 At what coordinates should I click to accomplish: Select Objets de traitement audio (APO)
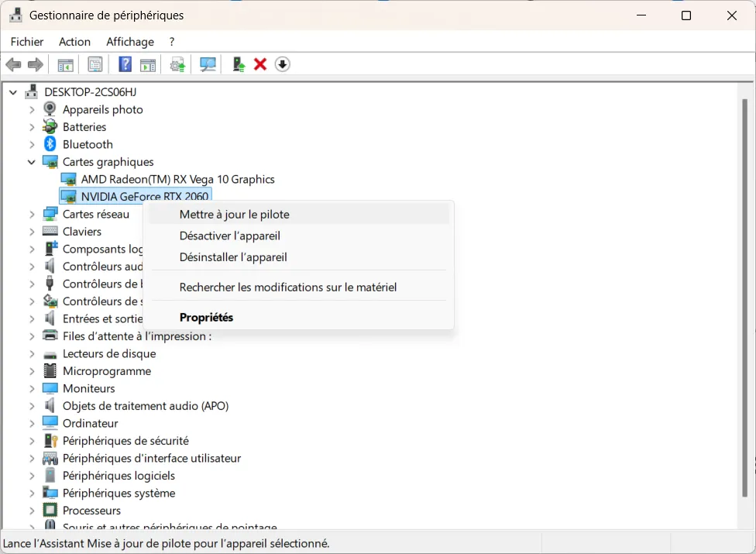click(146, 405)
